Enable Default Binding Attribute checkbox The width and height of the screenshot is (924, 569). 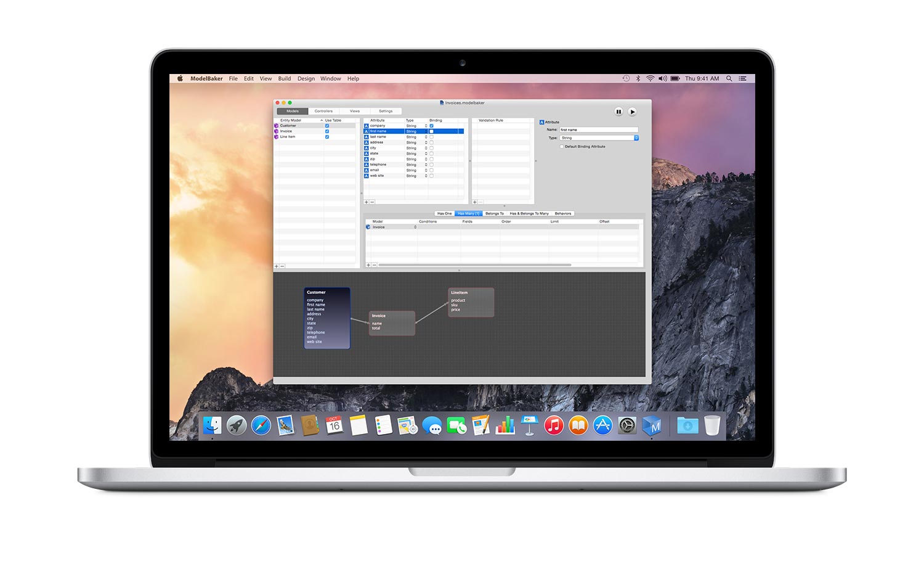click(562, 147)
